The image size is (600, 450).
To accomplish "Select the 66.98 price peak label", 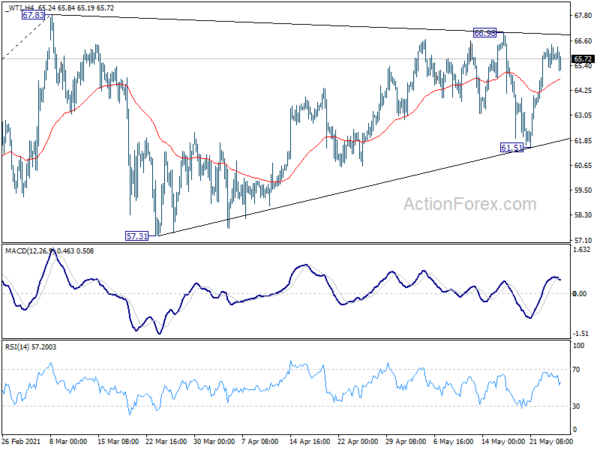I will tap(484, 33).
